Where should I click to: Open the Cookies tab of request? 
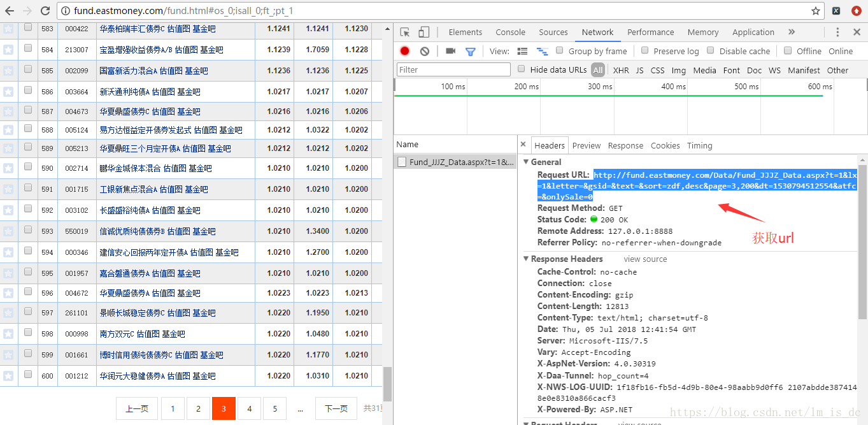click(x=665, y=145)
